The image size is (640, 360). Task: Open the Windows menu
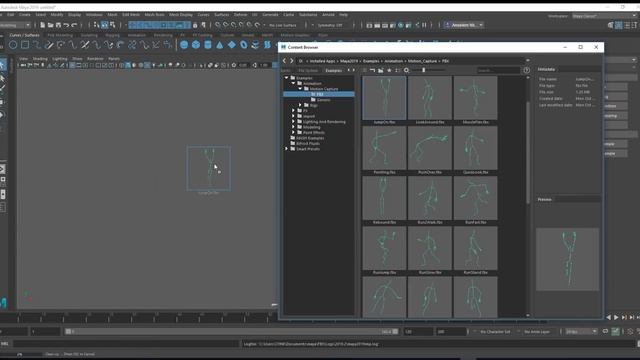(94, 15)
